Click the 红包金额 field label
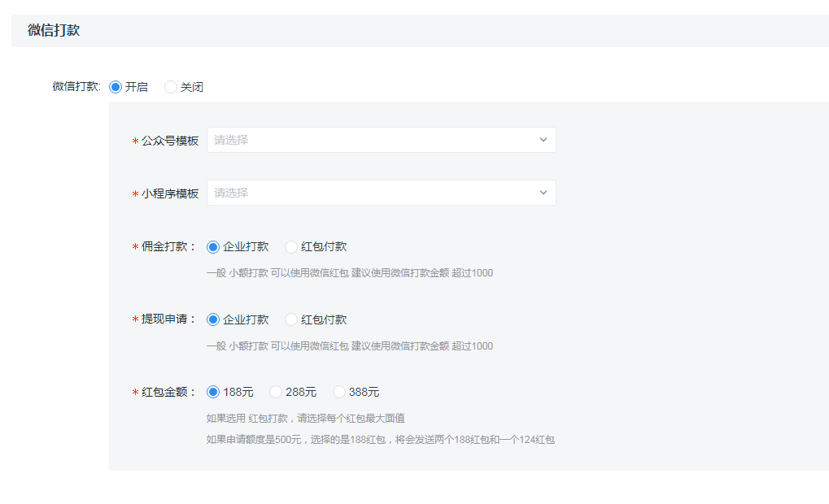Screen dimensions: 829x504 click(168, 392)
